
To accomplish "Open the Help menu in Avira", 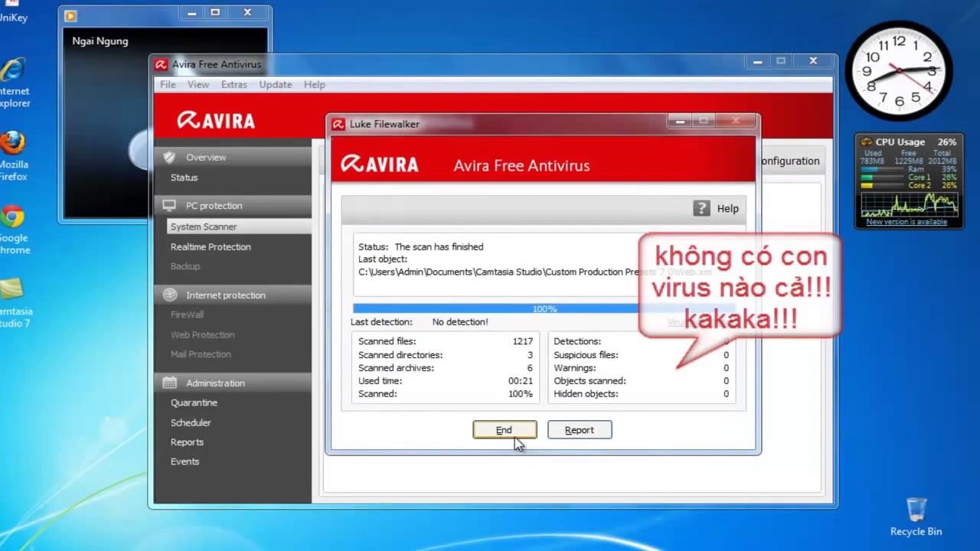I will click(x=315, y=84).
